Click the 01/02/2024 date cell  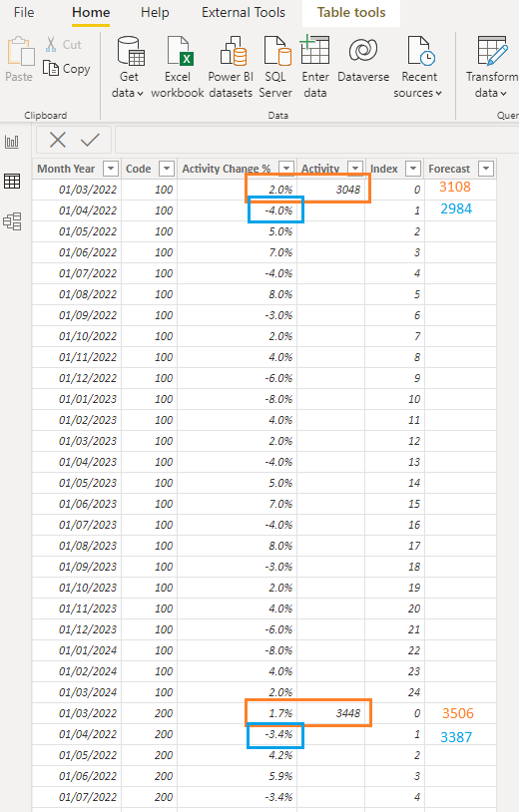(x=77, y=671)
